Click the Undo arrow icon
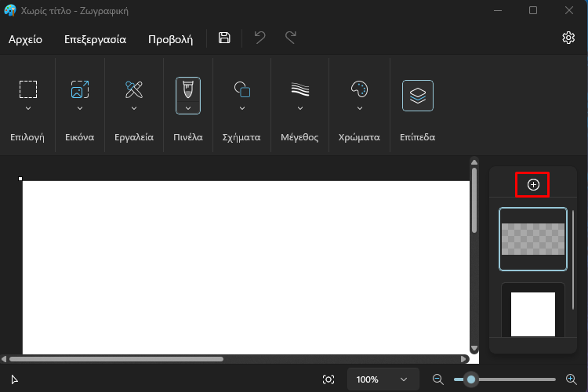The width and height of the screenshot is (588, 392). pos(260,38)
